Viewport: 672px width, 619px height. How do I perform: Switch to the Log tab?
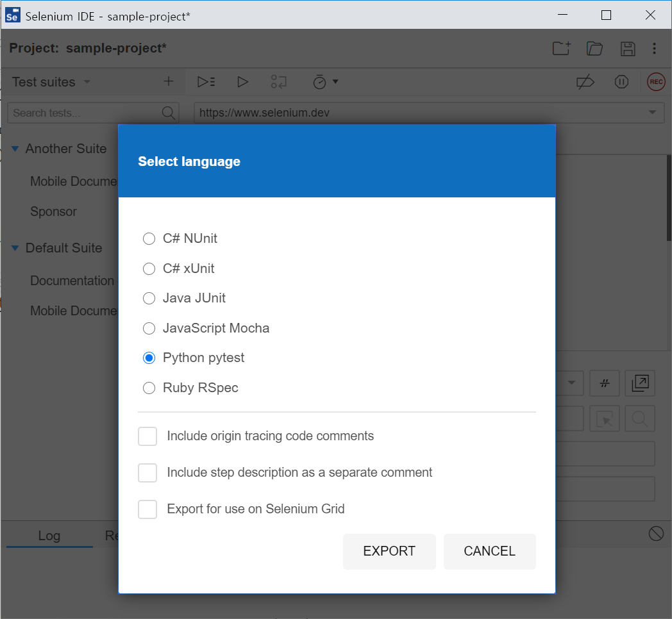49,536
